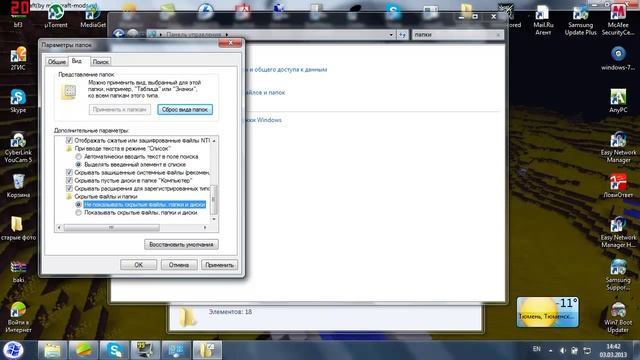Screen dimensions: 640x360
Task: Launch Войти в Интернет shortcut
Action: tap(18, 317)
